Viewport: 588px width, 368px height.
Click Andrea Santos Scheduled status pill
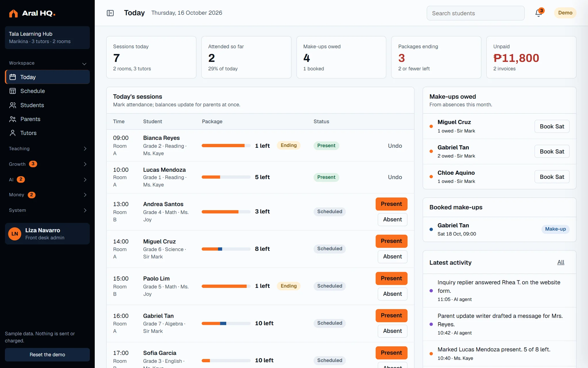pos(330,212)
